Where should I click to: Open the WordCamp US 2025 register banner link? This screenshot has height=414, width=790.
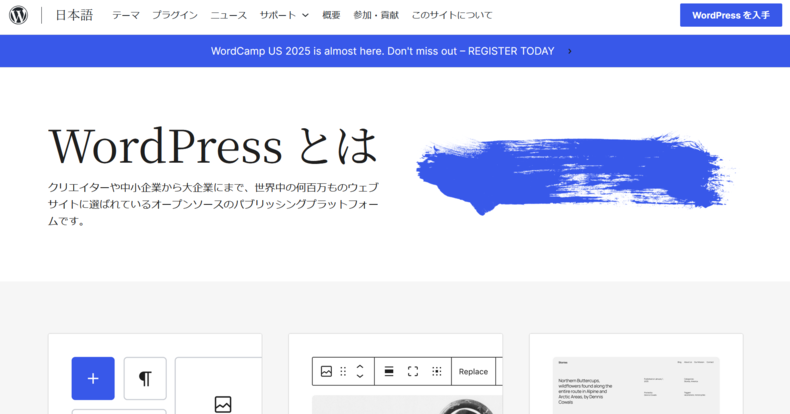point(382,51)
